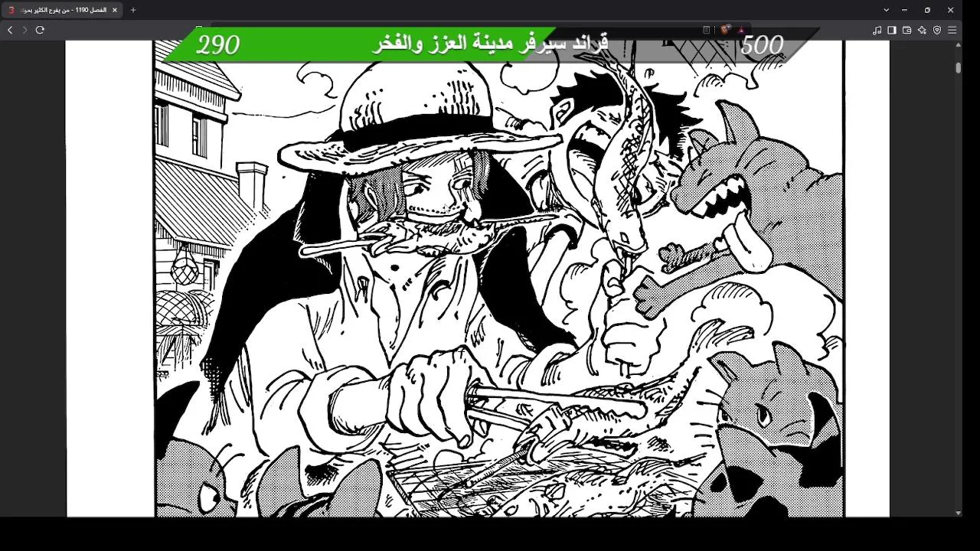The image size is (980, 551).
Task: Open the media playlist music note icon
Action: 877,30
